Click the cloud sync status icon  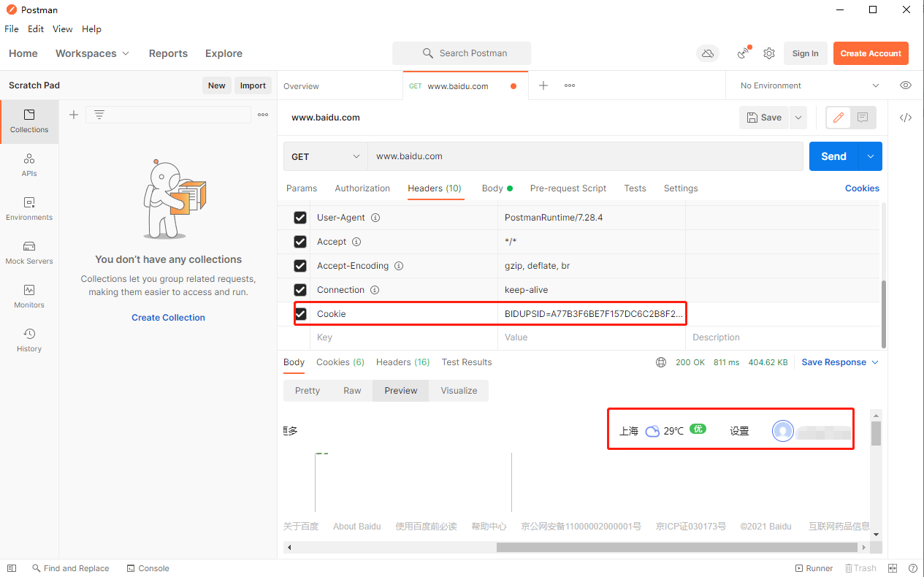707,53
